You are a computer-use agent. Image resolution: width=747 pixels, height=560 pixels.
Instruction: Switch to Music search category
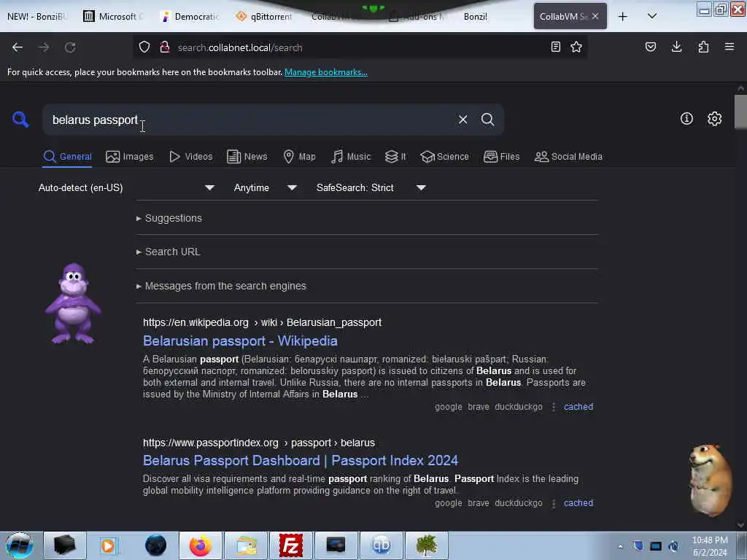coord(351,157)
